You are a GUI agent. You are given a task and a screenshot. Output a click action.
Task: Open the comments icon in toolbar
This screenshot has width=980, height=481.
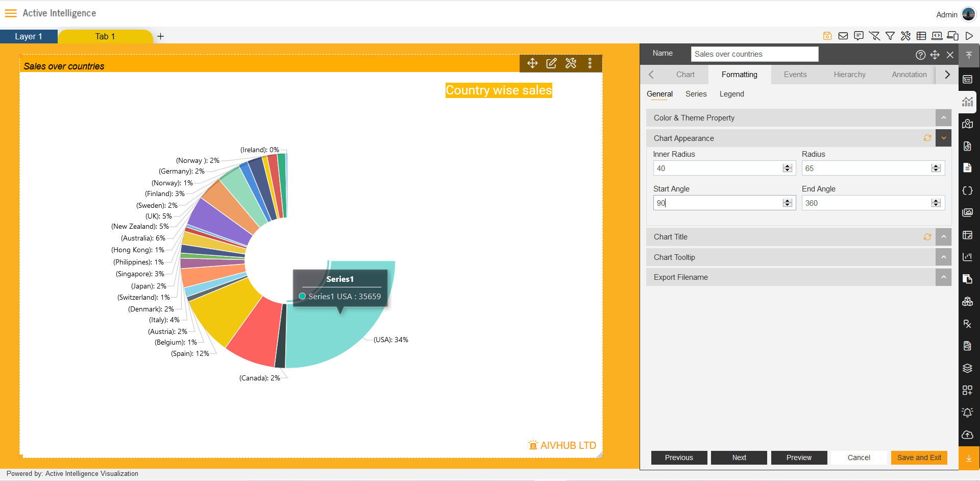pyautogui.click(x=859, y=36)
